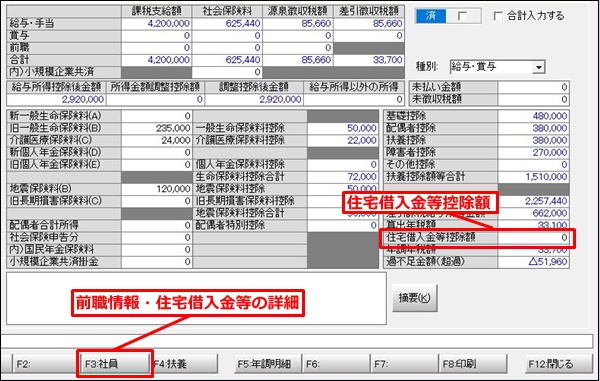The width and height of the screenshot is (600, 381).
Task: Open the 給与・賞与 combo box
Action: pyautogui.click(x=497, y=67)
